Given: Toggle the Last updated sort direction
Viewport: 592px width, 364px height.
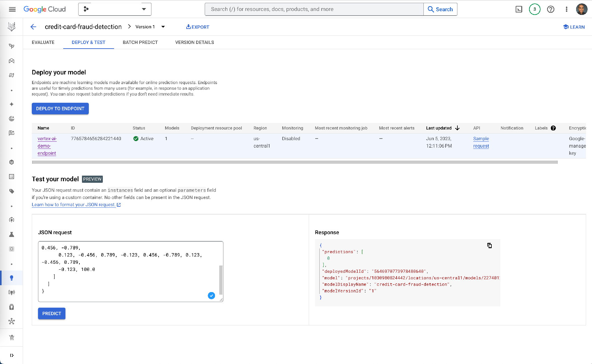Looking at the screenshot, I should coord(457,128).
